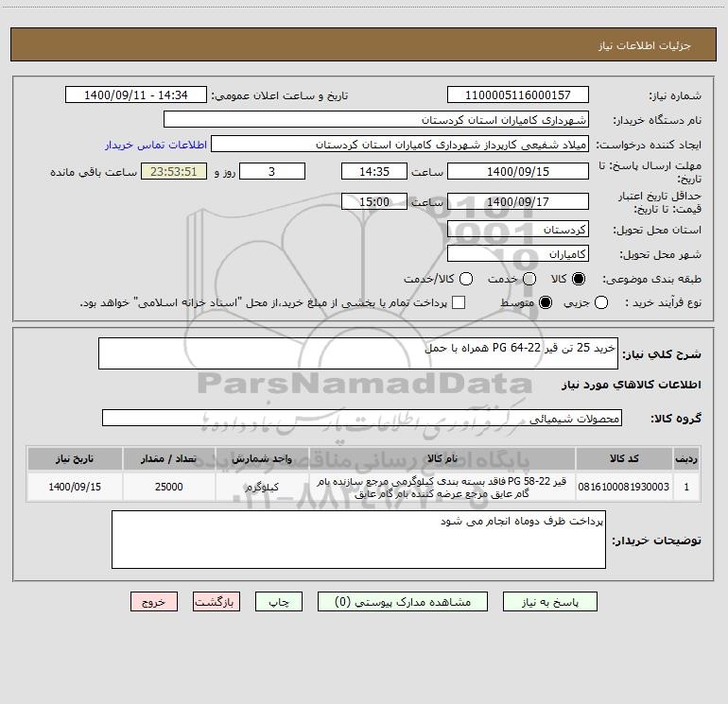Click the چاپ print button
Image resolution: width=728 pixels, height=704 pixels.
[x=279, y=602]
